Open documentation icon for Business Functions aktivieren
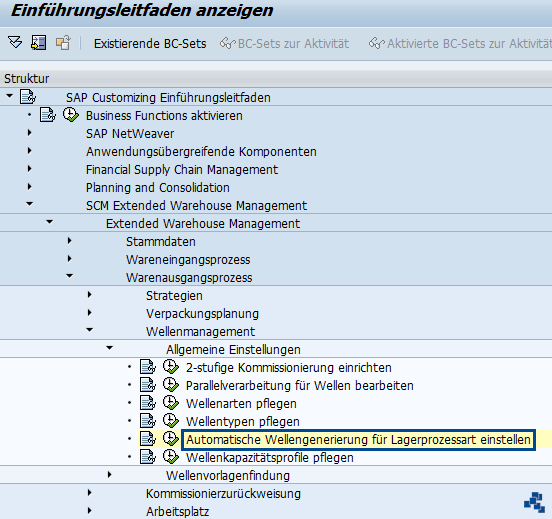This screenshot has width=552, height=519. tap(48, 115)
